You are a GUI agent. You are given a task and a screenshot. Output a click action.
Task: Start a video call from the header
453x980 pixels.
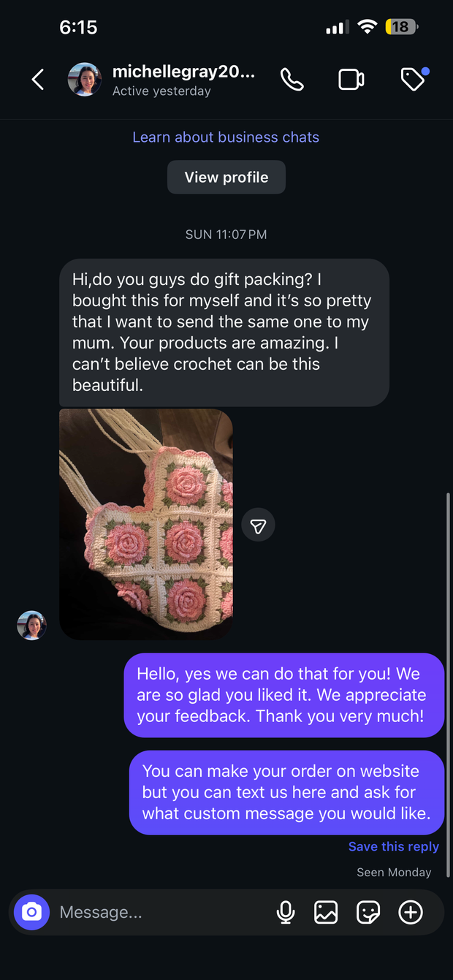(351, 80)
